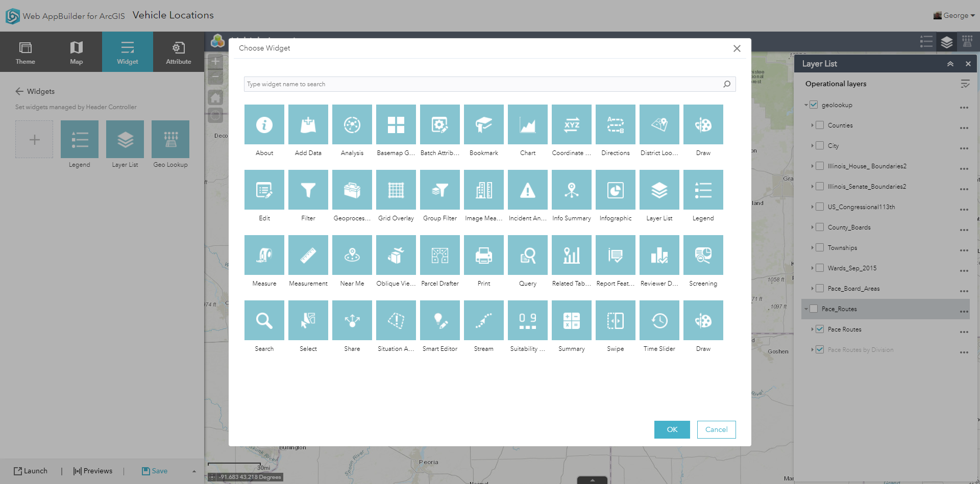Choose the Add Data widget
This screenshot has height=484, width=980.
coord(308,124)
